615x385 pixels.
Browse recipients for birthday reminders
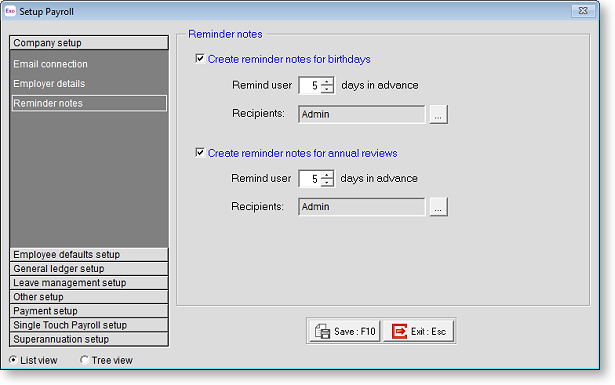[x=439, y=114]
